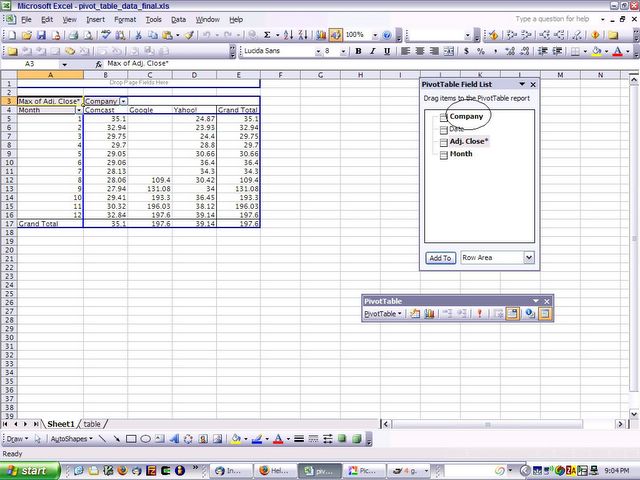640x480 pixels.
Task: Open the Lucida Sans font name dropdown
Action: point(318,51)
